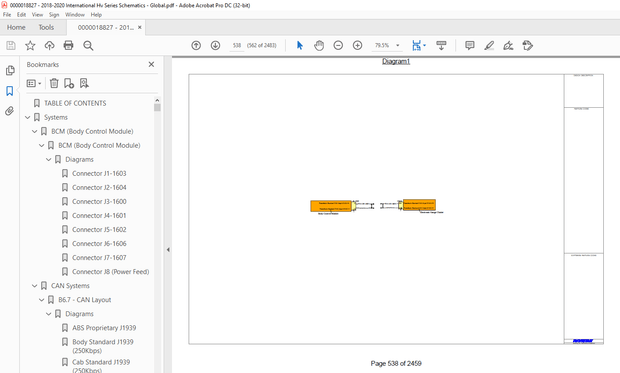Close the Bookmarks panel
The width and height of the screenshot is (620, 373).
[151, 64]
